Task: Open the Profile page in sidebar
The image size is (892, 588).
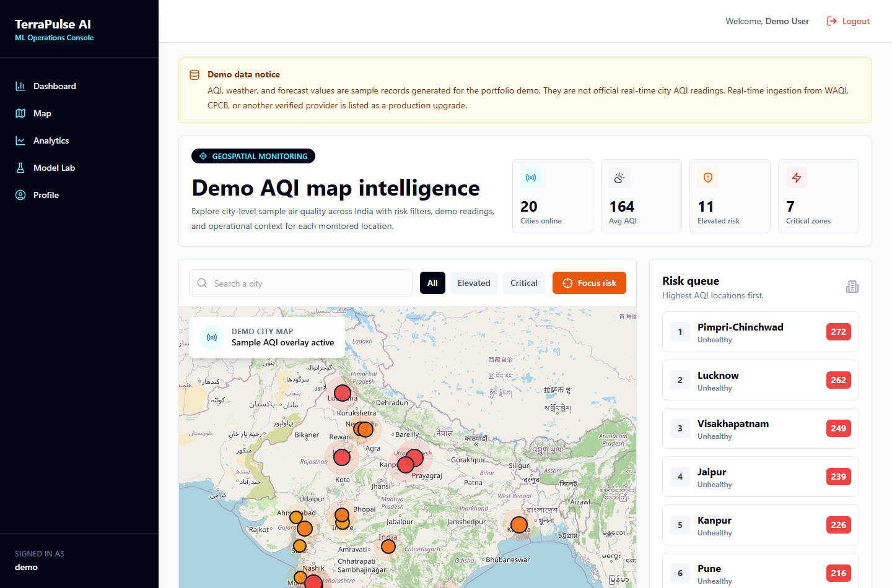Action: 79,195
